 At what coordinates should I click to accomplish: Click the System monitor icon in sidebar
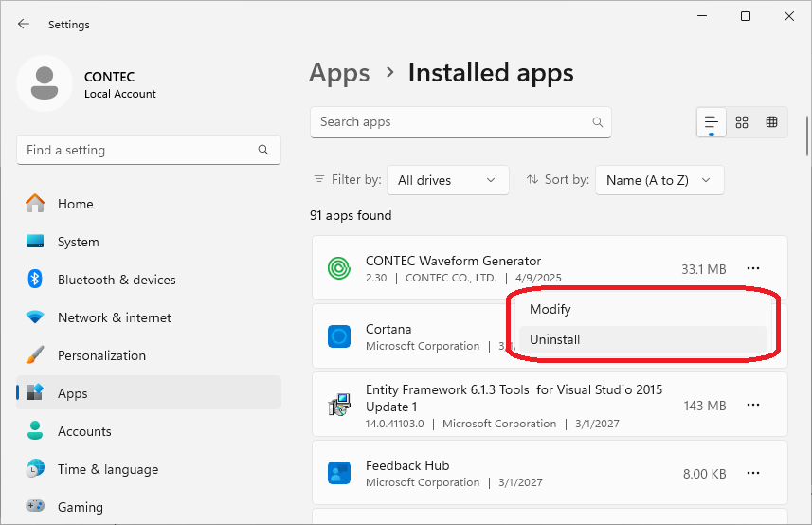click(x=35, y=241)
